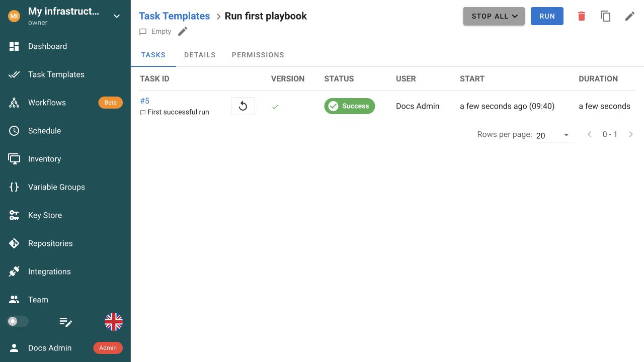Image resolution: width=644 pixels, height=362 pixels.
Task: Click the MI project avatar
Action: tap(14, 16)
